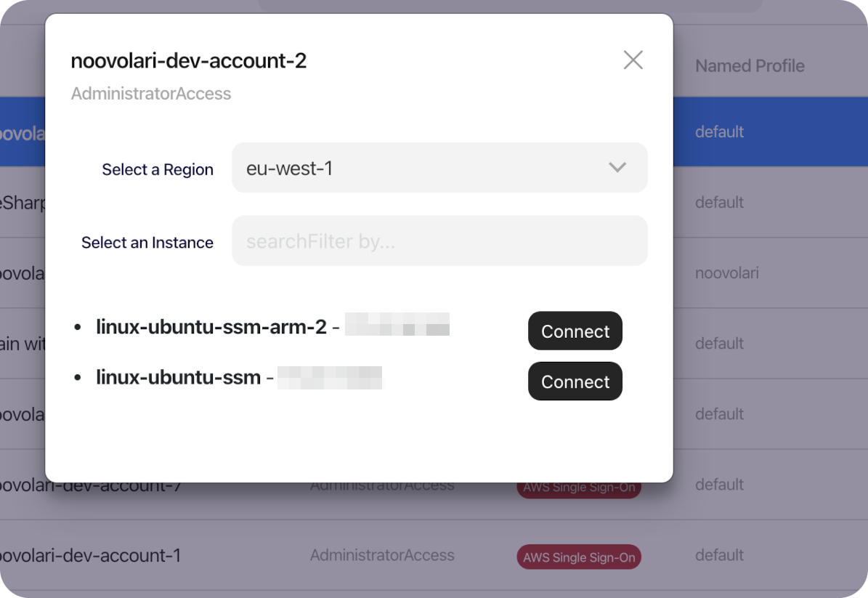Click 'default' profile in the highlighted blue row
868x598 pixels.
click(720, 132)
